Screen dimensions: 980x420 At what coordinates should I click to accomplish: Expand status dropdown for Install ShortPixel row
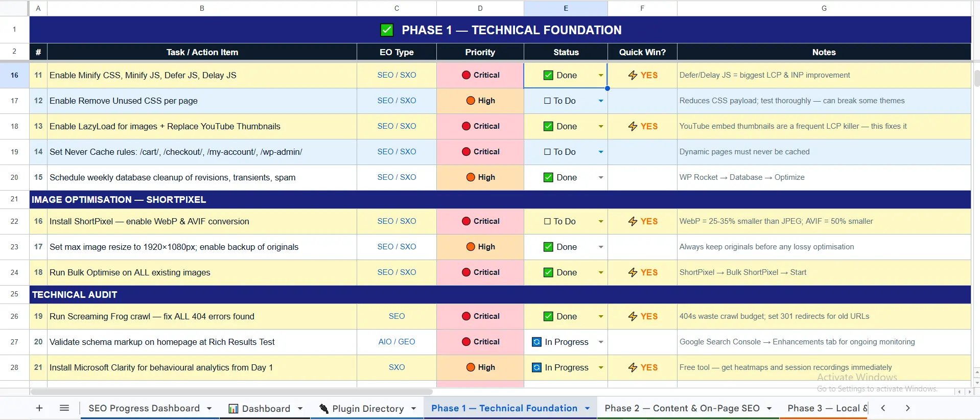pyautogui.click(x=601, y=221)
